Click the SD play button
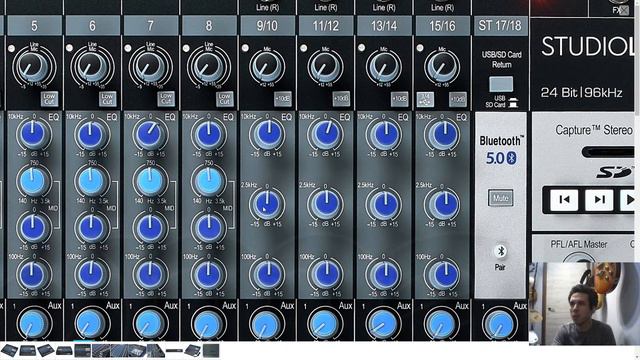 pyautogui.click(x=627, y=199)
